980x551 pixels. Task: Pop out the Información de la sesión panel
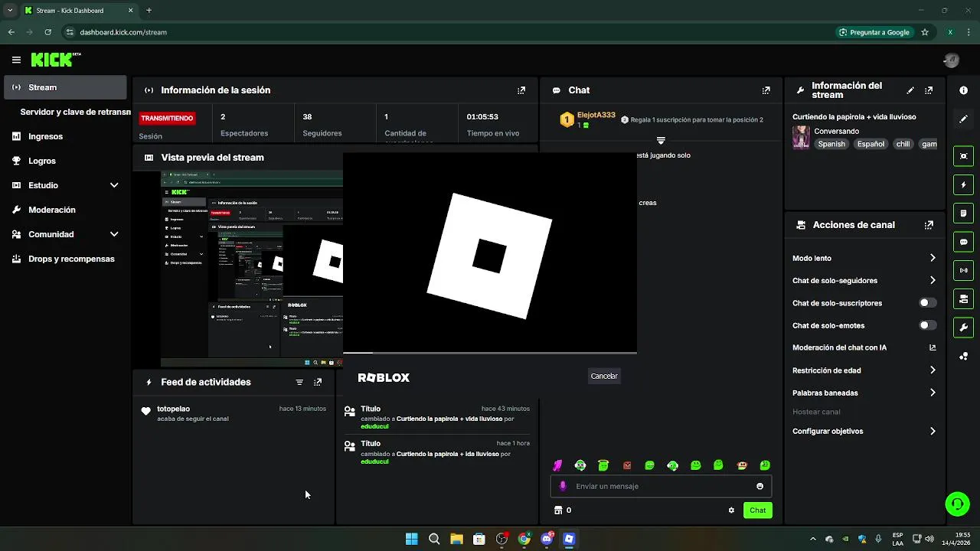point(521,90)
